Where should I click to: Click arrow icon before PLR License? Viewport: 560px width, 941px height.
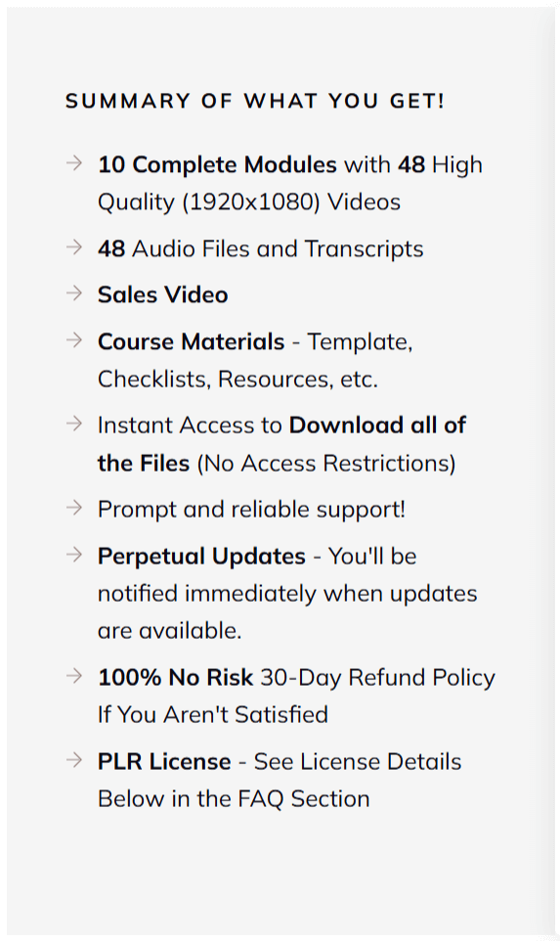tap(73, 760)
